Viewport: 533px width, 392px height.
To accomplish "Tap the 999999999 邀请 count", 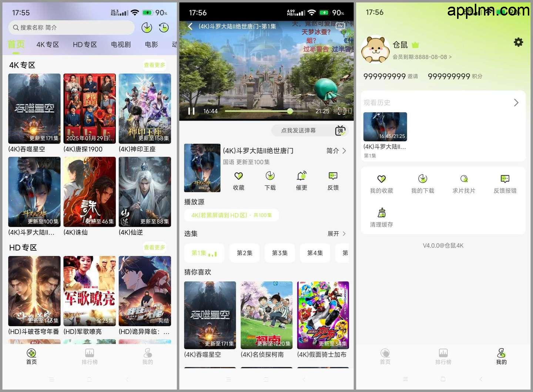I will (x=390, y=77).
